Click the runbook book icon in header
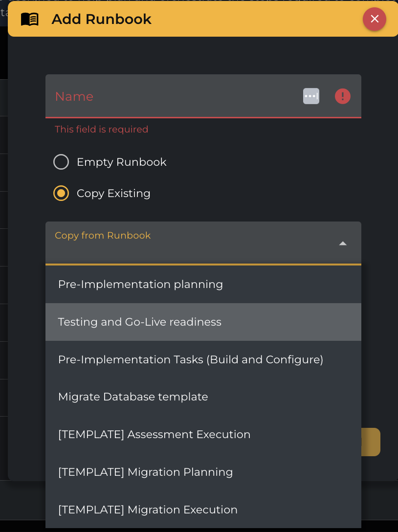398x532 pixels. (x=29, y=20)
